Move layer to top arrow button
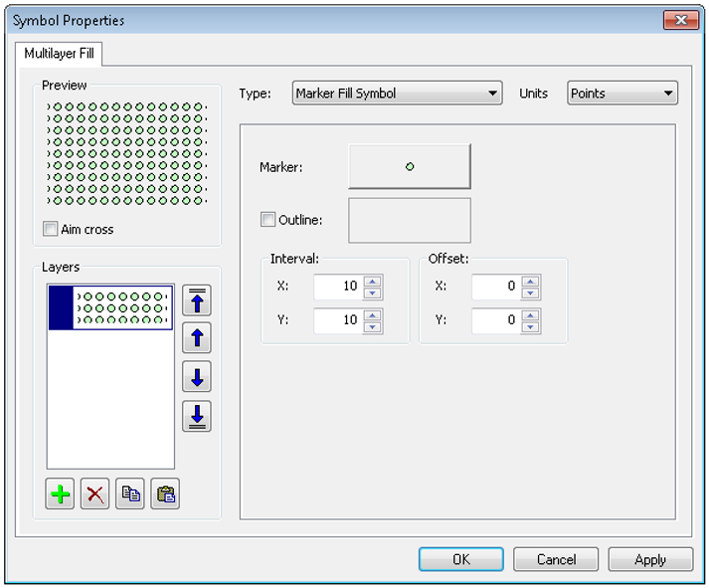Viewport: 709px width, 588px height. [197, 299]
